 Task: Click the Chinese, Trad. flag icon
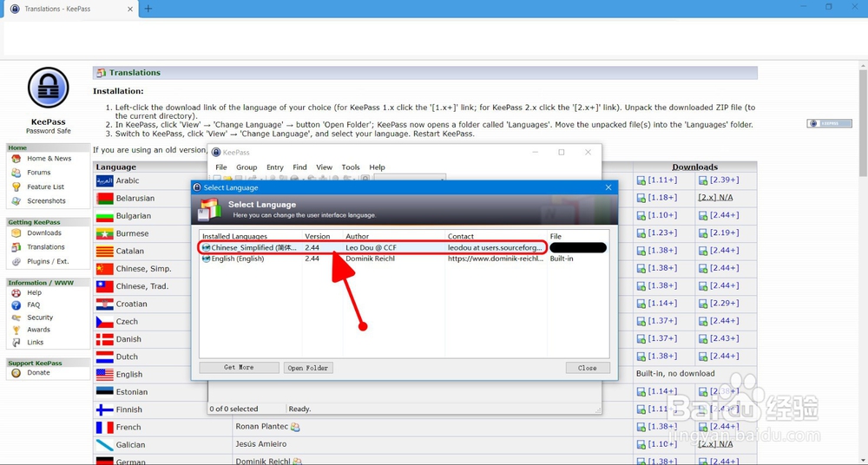point(105,286)
